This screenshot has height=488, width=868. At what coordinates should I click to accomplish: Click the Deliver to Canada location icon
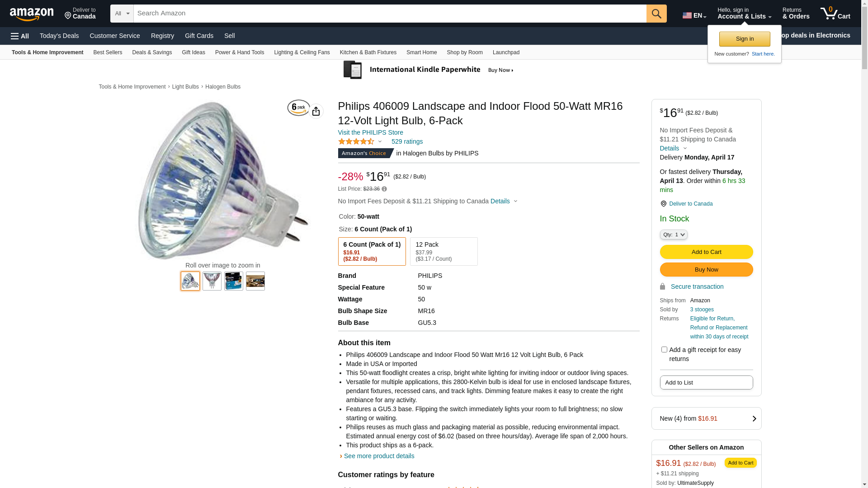663,204
